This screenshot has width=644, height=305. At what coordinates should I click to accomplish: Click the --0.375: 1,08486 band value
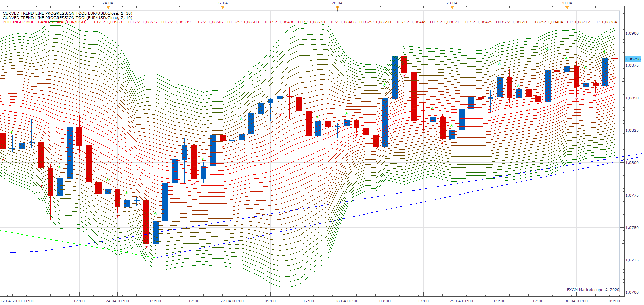coord(278,22)
